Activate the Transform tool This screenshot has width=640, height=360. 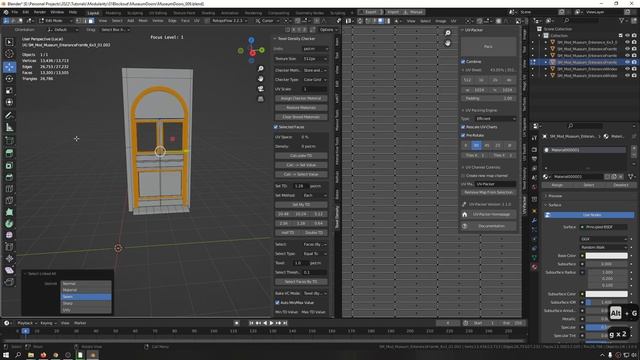pyautogui.click(x=9, y=102)
